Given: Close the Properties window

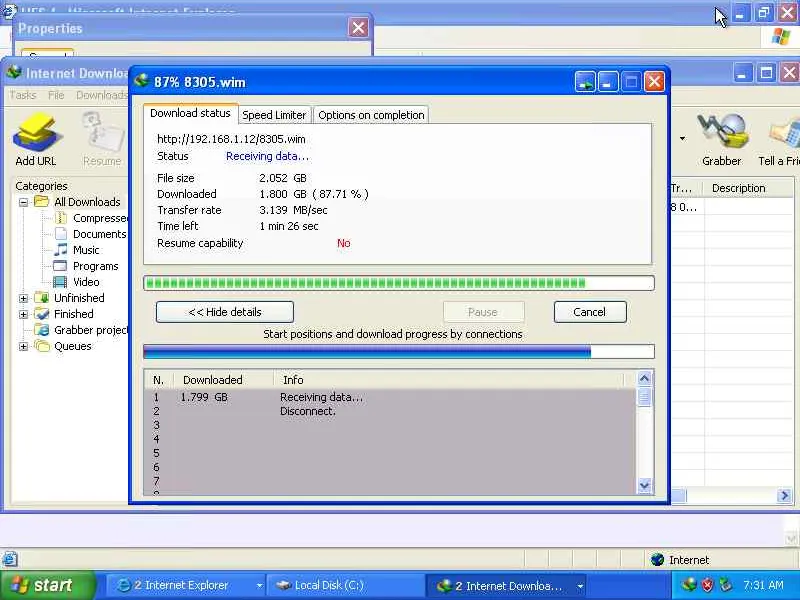Looking at the screenshot, I should tap(358, 28).
